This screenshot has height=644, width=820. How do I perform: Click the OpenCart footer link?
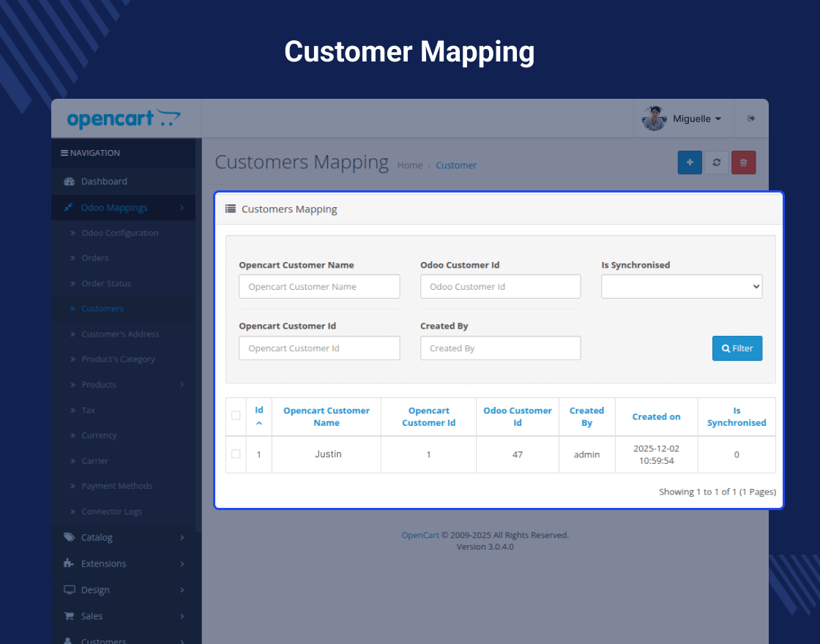point(420,535)
